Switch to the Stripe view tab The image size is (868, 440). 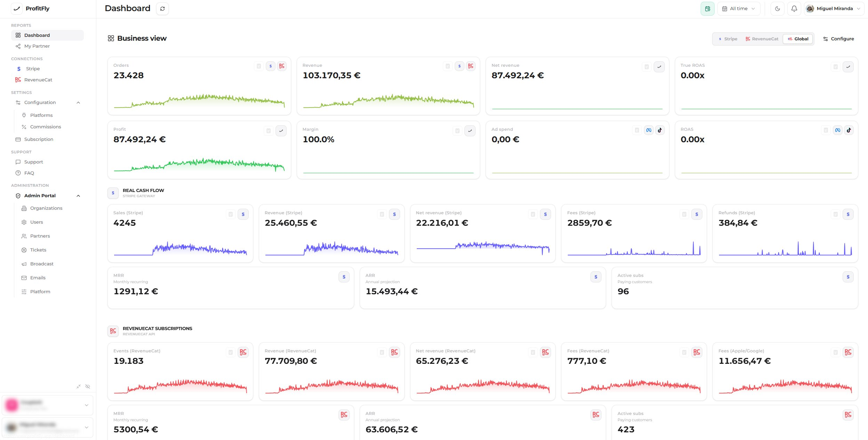pos(728,39)
